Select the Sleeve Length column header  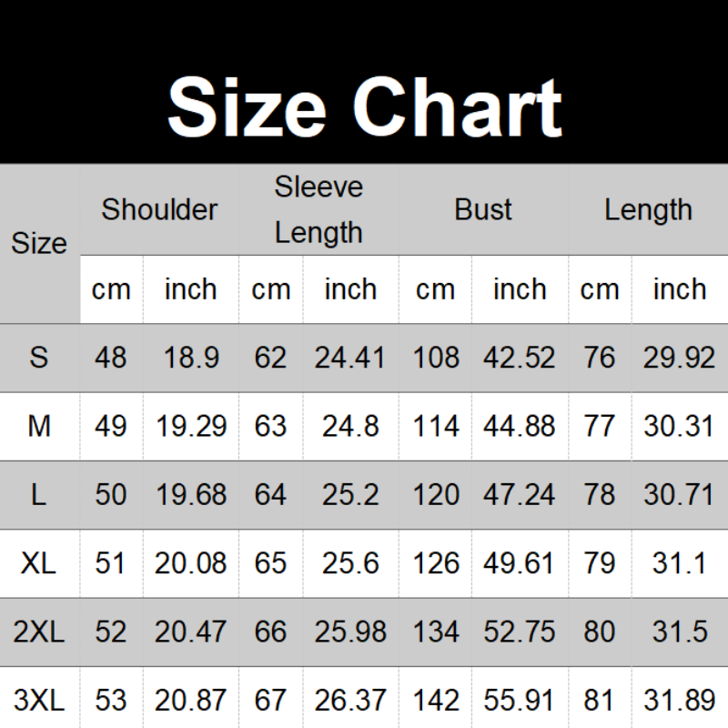coord(318,209)
